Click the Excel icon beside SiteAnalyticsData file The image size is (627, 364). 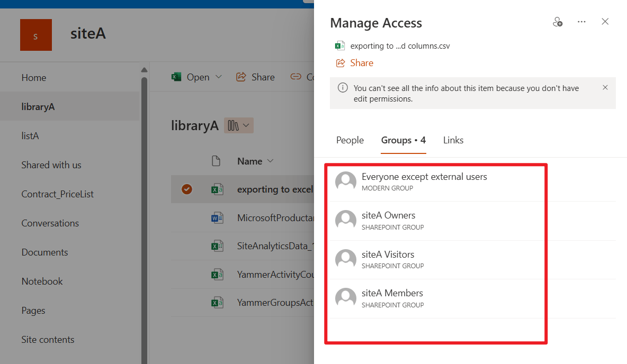pyautogui.click(x=217, y=246)
